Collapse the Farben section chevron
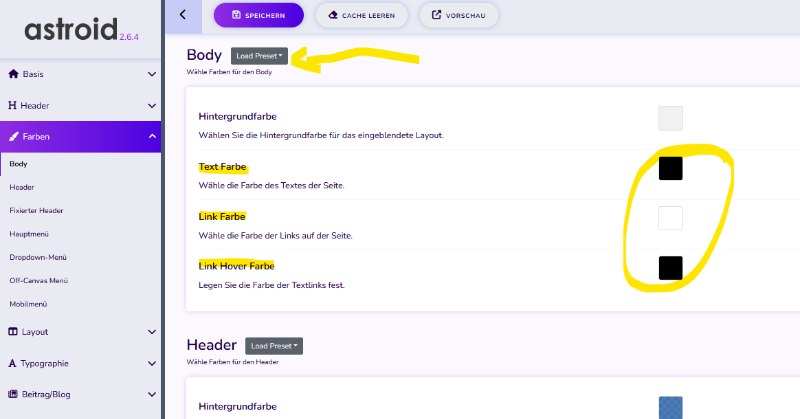This screenshot has height=419, width=800. (x=152, y=136)
